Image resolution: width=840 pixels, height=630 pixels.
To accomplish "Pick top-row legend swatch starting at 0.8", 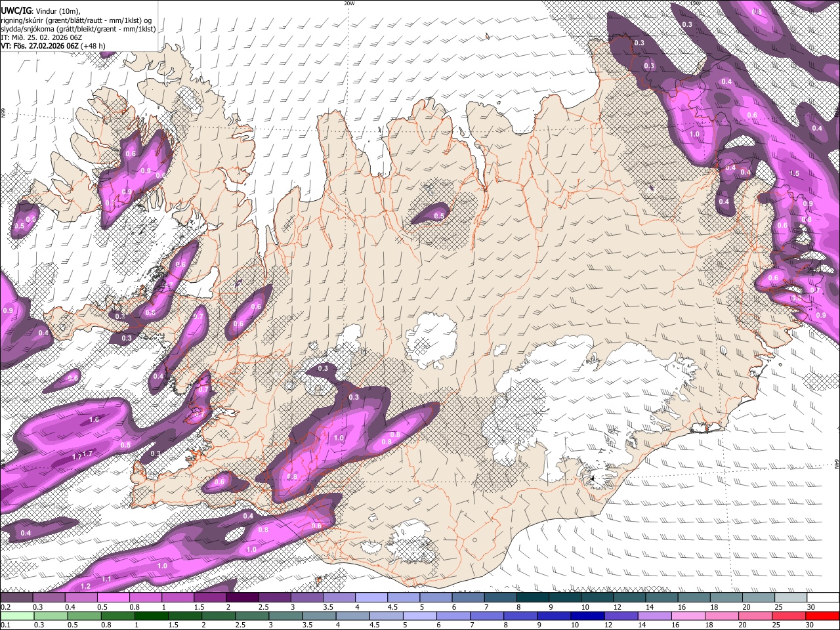I will point(146,598).
